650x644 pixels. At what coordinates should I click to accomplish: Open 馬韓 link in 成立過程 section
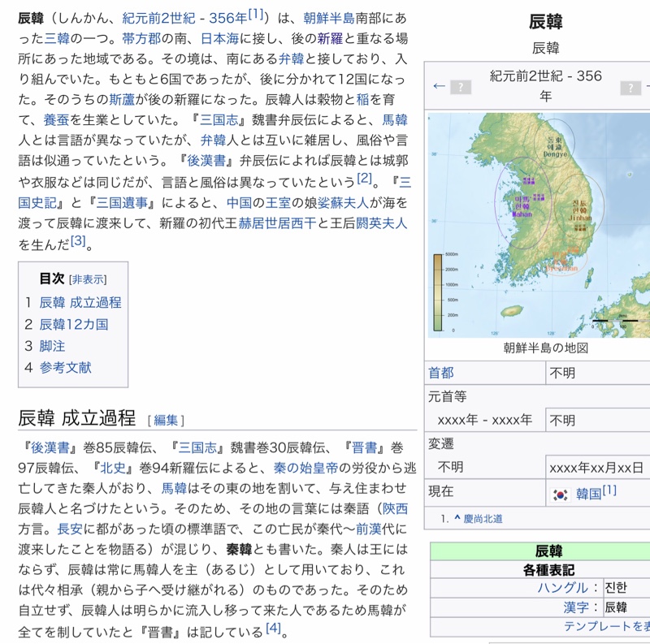click(174, 488)
